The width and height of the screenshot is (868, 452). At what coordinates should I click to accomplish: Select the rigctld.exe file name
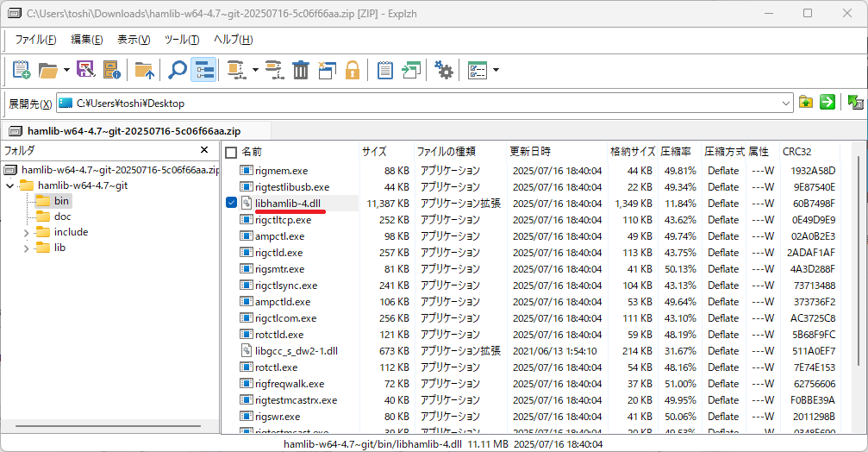pos(279,253)
